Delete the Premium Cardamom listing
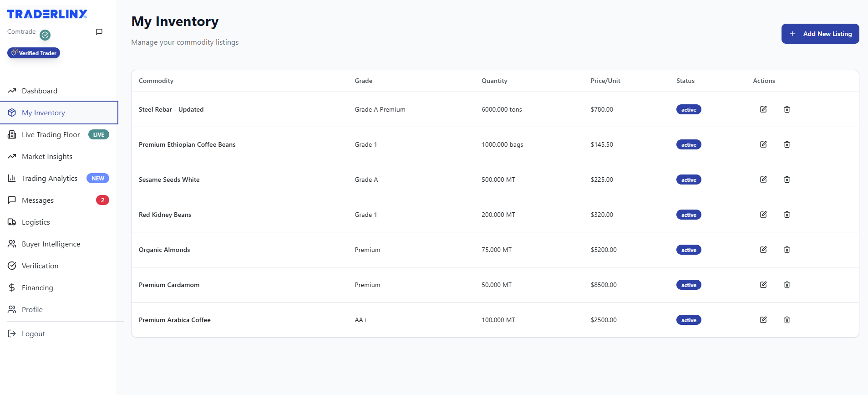The image size is (868, 395). (787, 285)
